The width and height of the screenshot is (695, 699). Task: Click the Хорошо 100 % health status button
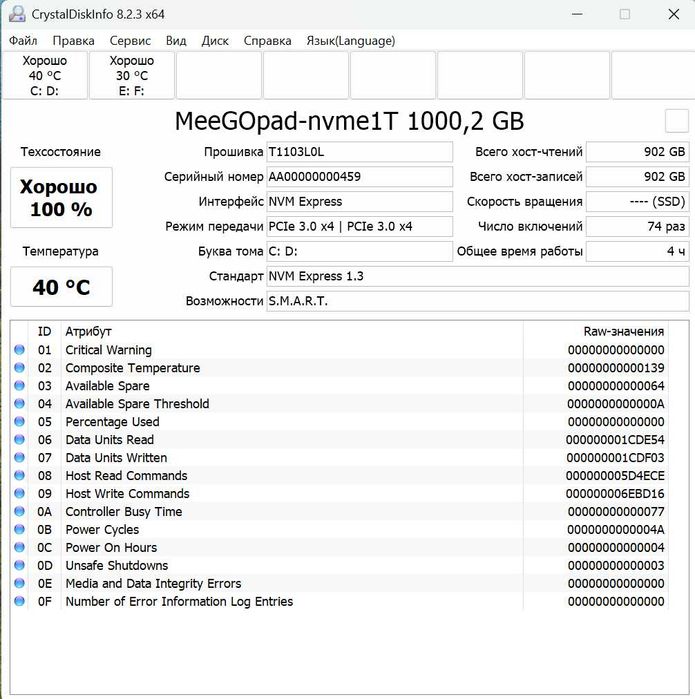tap(62, 197)
